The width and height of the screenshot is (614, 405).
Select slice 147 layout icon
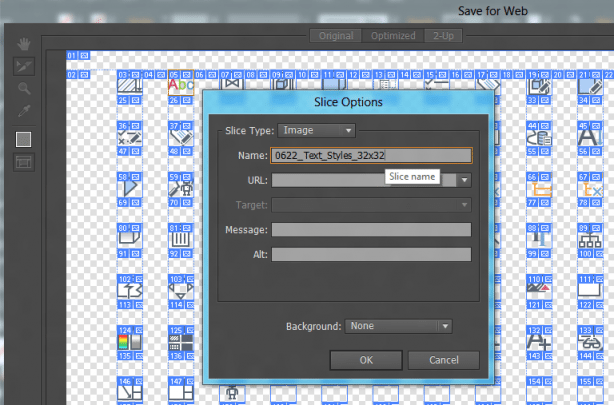(181, 393)
